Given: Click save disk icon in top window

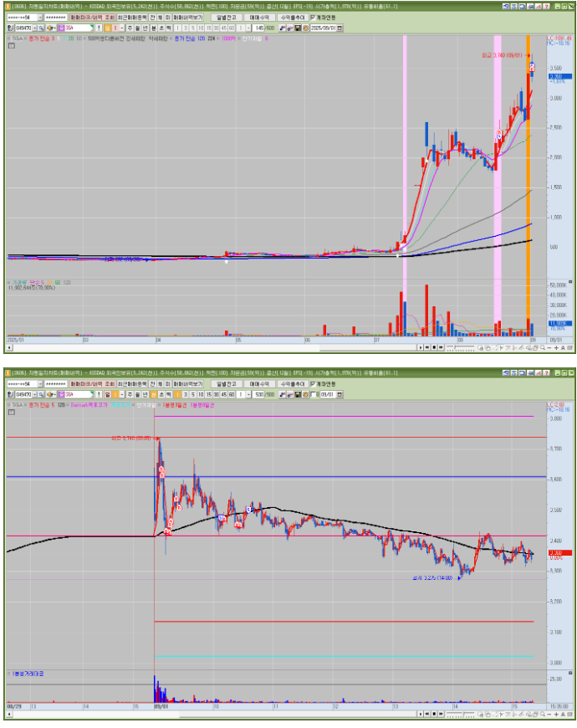Looking at the screenshot, I should [x=298, y=28].
